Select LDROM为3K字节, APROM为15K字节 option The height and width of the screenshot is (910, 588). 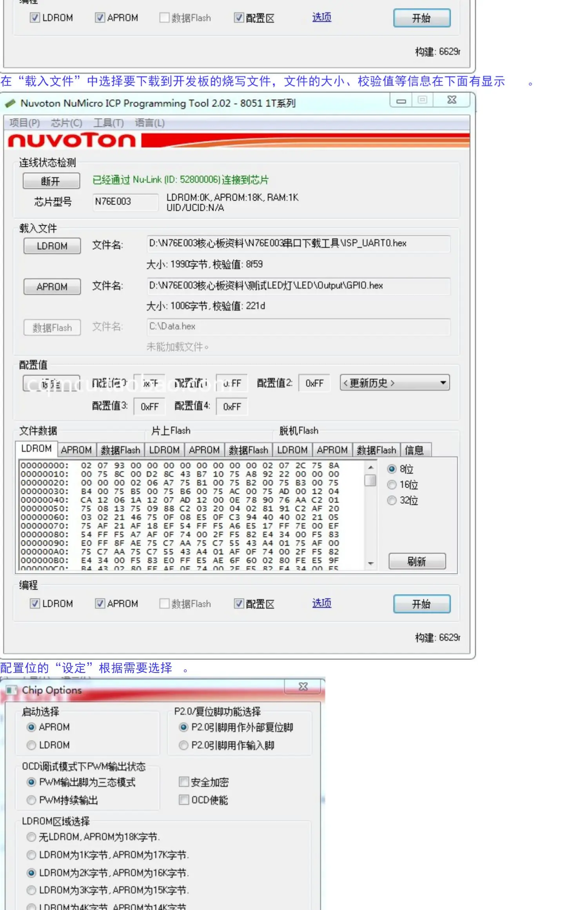[31, 890]
